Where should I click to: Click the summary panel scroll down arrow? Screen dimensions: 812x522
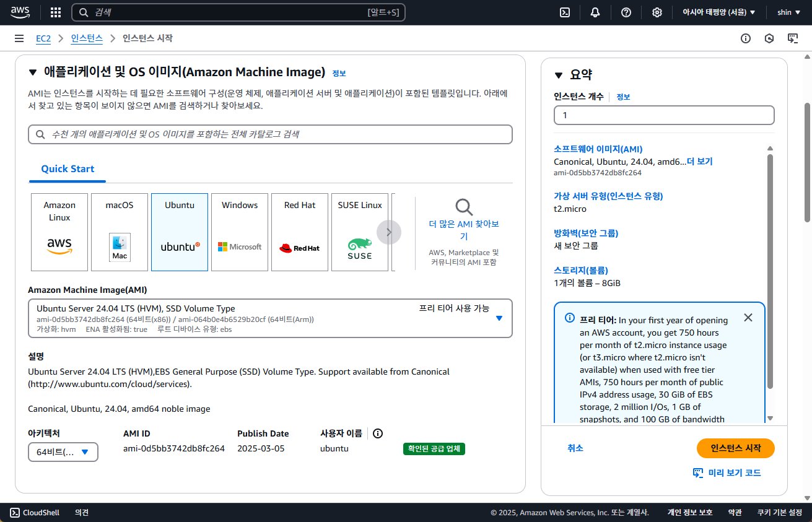[x=770, y=419]
